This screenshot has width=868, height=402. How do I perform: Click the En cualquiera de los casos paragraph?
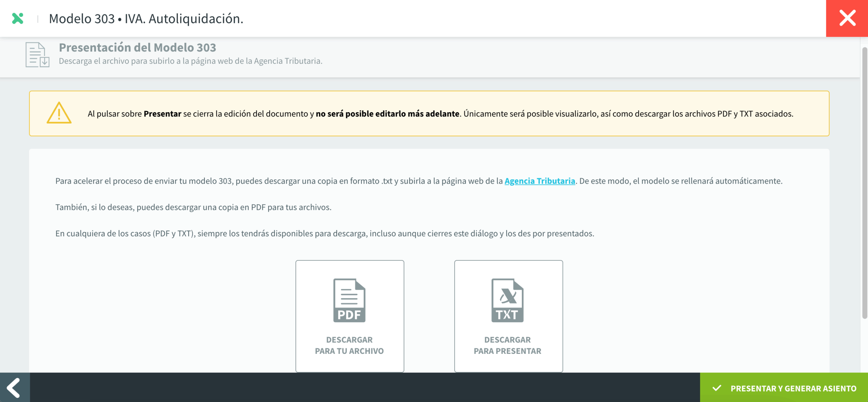[324, 234]
